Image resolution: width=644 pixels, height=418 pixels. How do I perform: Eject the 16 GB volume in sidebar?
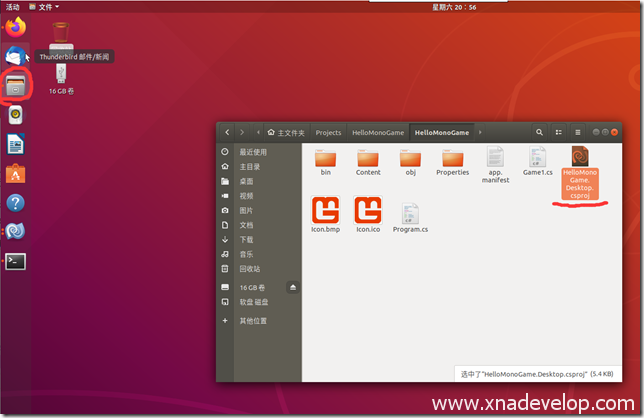coord(293,288)
